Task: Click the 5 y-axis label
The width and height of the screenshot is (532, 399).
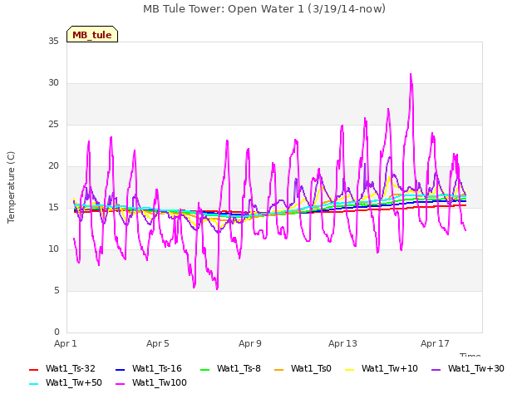Action: coord(57,291)
